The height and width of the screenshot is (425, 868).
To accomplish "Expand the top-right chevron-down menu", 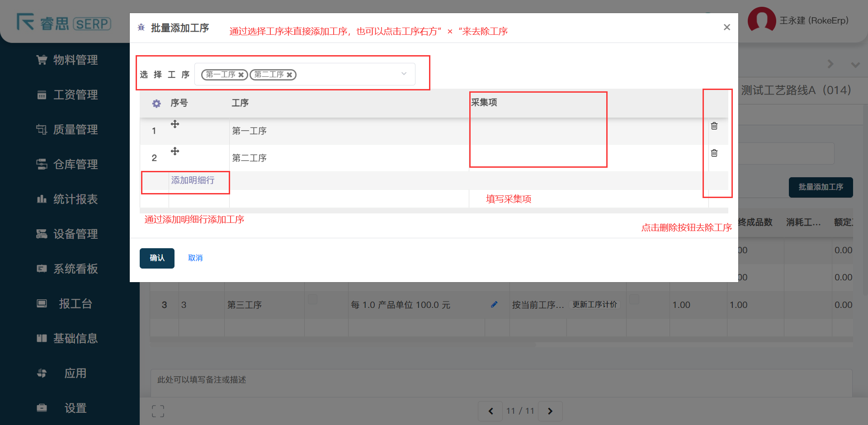I will click(x=855, y=65).
